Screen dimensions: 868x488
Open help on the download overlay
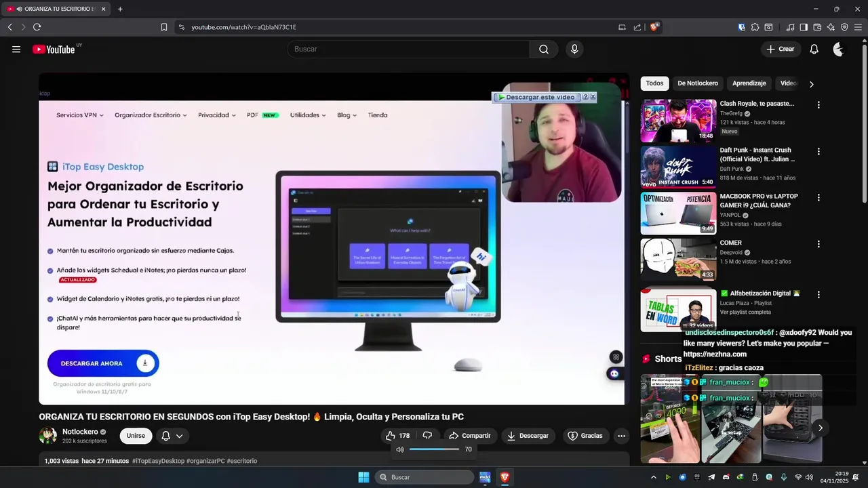pyautogui.click(x=585, y=97)
